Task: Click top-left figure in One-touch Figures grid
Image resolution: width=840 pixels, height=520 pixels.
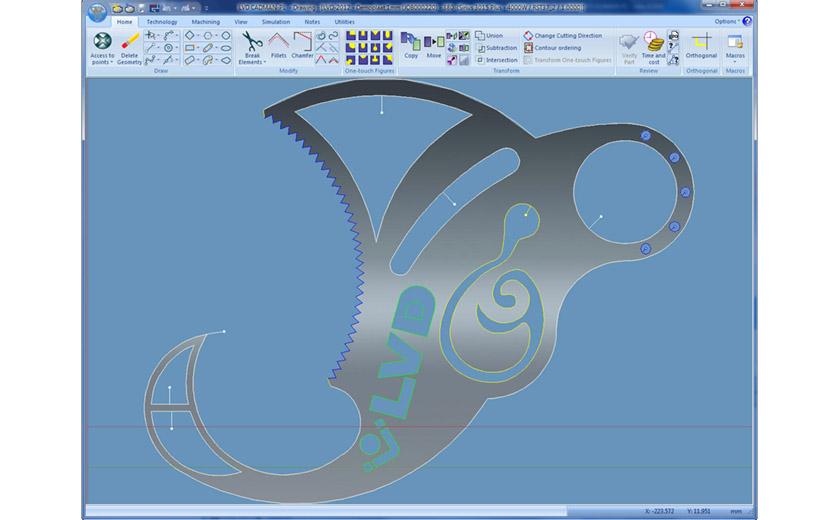Action: coord(351,36)
